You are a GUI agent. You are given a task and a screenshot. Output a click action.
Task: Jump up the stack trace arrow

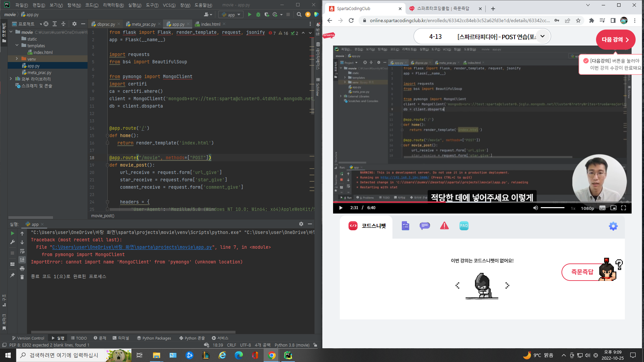click(22, 233)
